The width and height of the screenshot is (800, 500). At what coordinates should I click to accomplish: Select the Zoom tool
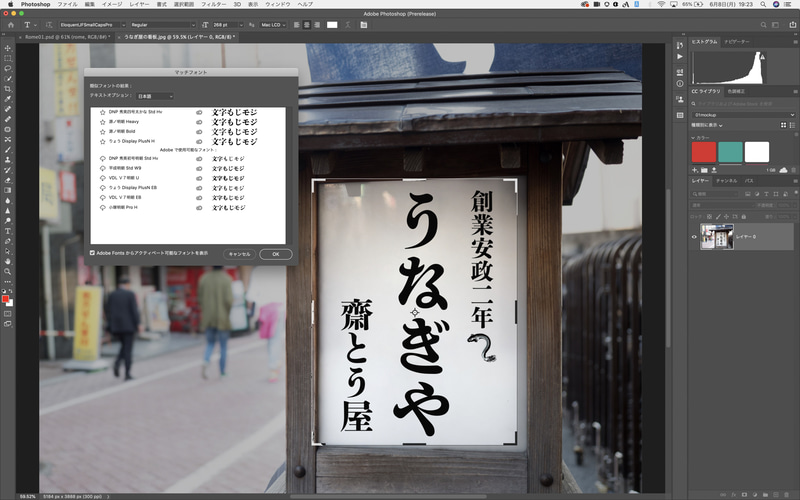8,271
